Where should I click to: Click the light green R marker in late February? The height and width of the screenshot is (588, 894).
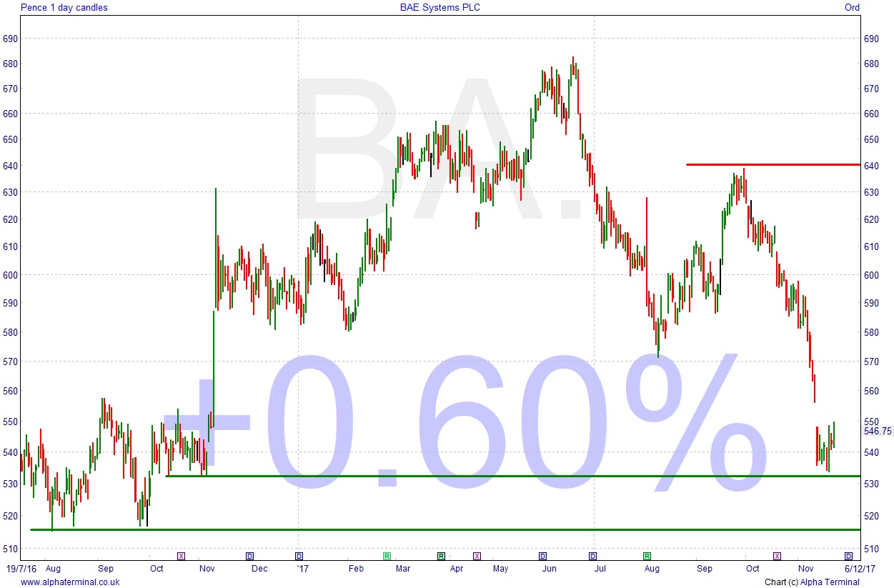(x=387, y=556)
